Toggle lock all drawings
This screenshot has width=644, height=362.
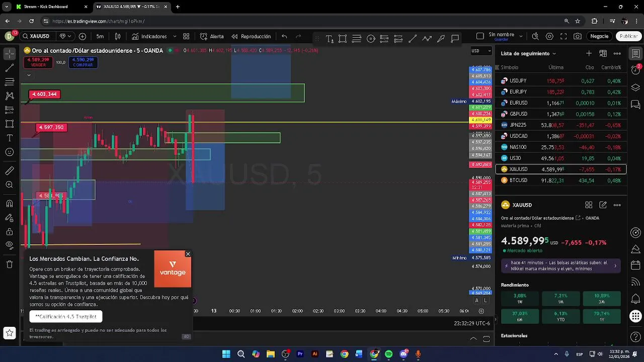[9, 232]
